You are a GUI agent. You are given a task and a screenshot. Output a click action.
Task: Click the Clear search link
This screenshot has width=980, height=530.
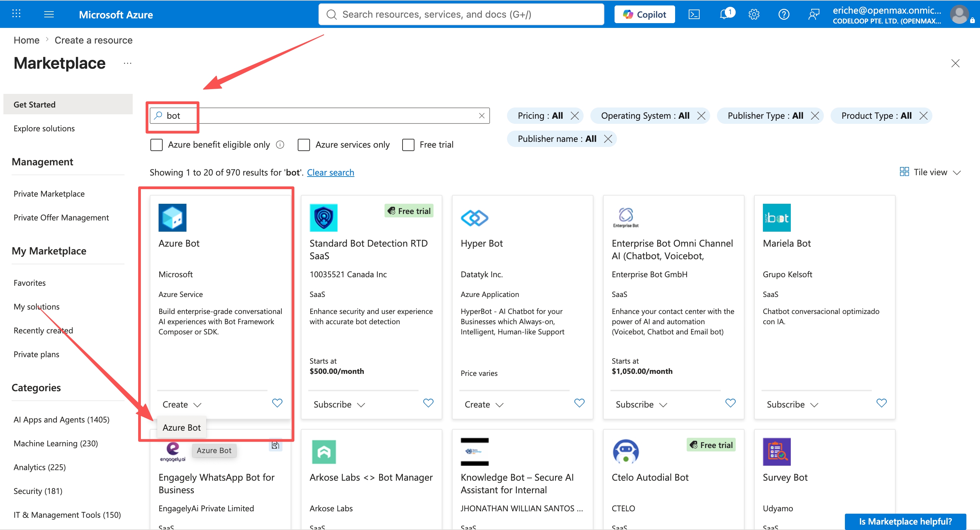point(330,172)
